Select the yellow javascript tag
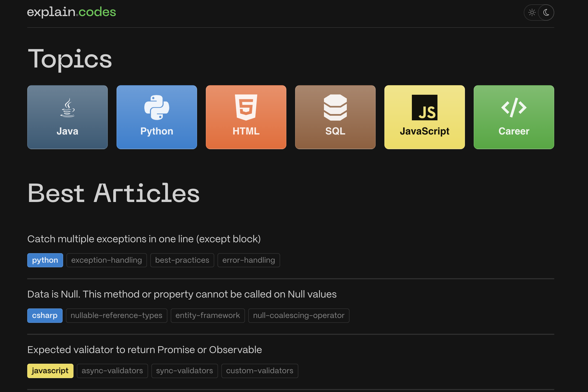Viewport: 588px width, 392px height. (50, 371)
